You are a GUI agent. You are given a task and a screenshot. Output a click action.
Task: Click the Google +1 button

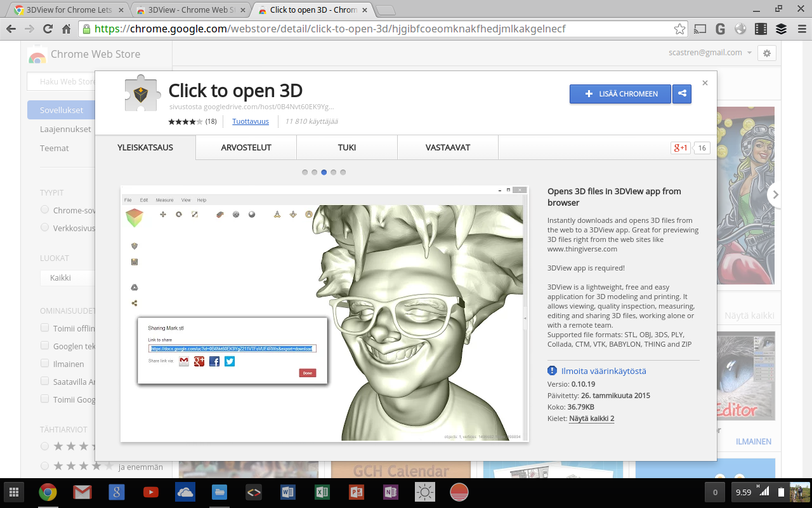(681, 148)
